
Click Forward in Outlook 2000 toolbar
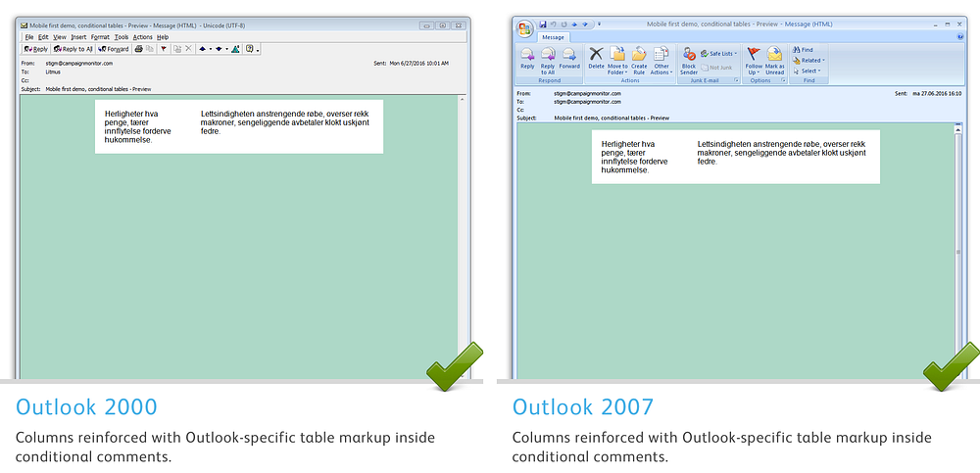[113, 49]
